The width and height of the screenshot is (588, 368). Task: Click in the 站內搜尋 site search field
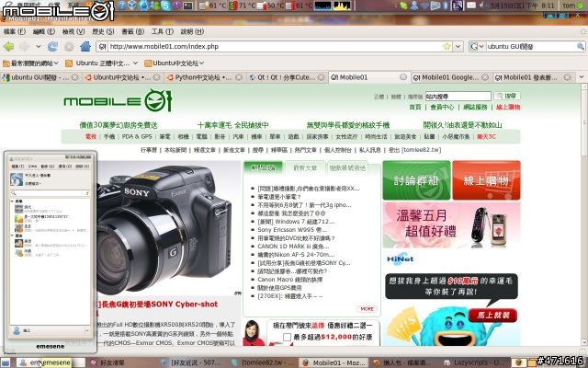458,97
